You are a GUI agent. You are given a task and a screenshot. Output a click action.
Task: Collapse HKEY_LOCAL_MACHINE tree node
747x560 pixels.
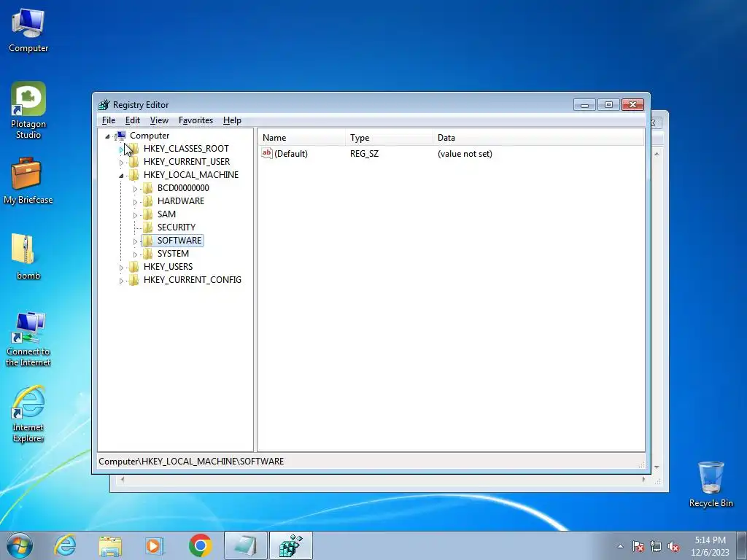pos(121,176)
